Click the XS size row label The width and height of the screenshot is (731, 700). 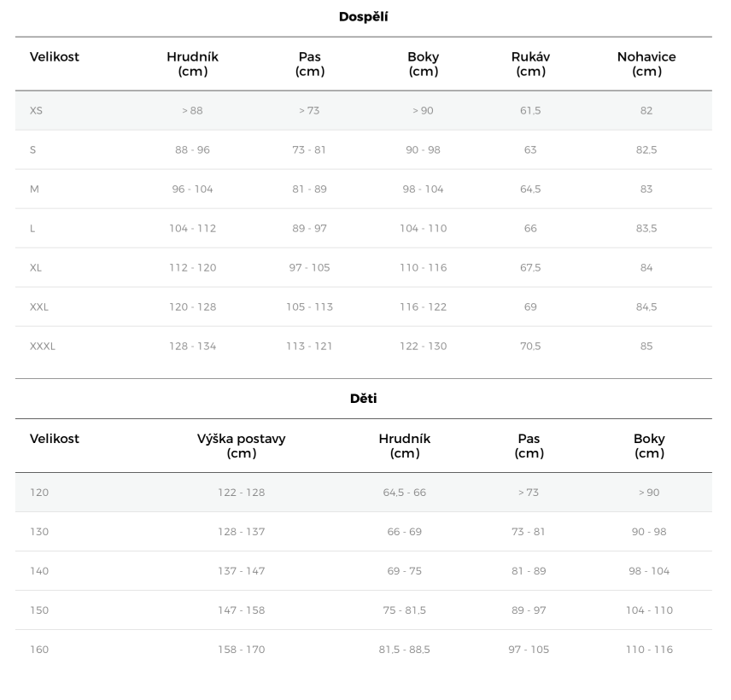pos(36,111)
